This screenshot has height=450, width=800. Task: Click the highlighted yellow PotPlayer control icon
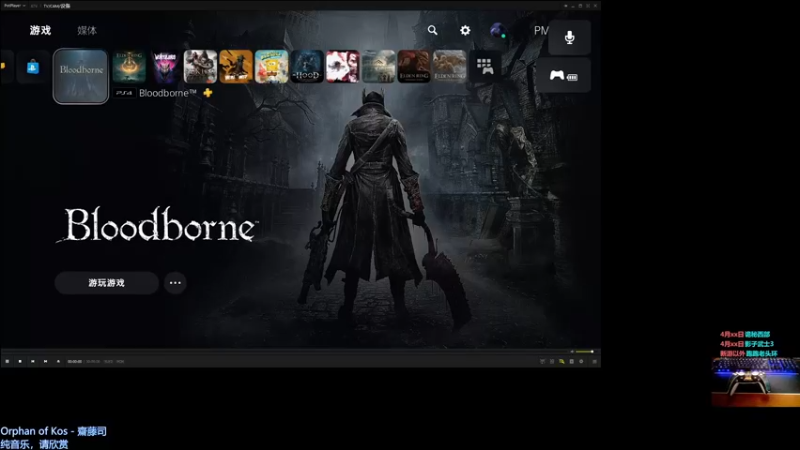[x=562, y=361]
